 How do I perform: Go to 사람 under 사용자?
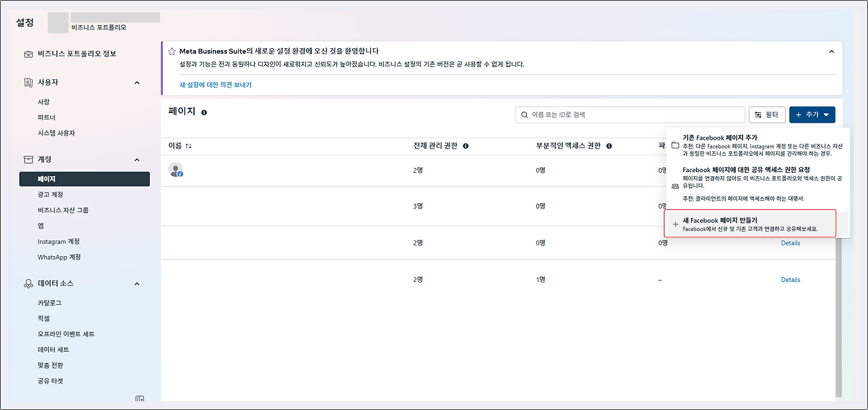[x=43, y=102]
